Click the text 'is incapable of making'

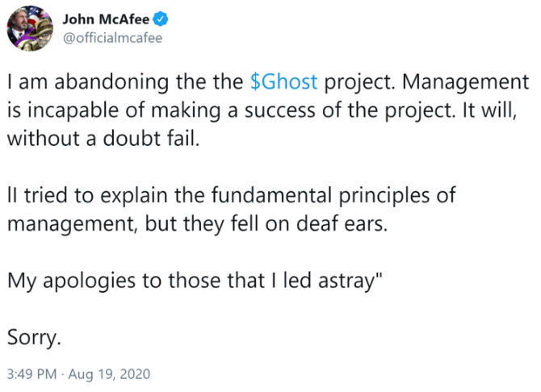114,111
